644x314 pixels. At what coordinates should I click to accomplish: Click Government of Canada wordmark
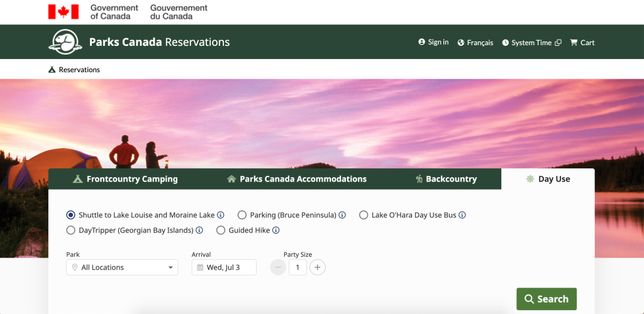(114, 12)
